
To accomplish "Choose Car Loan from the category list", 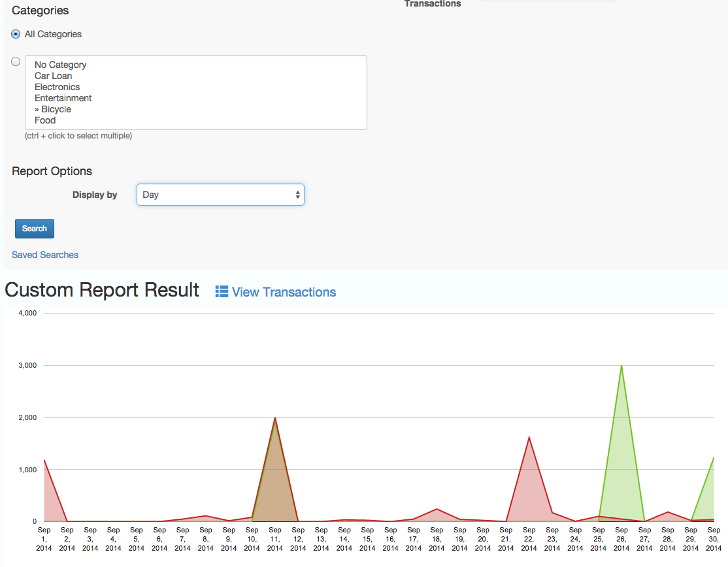I will [53, 76].
